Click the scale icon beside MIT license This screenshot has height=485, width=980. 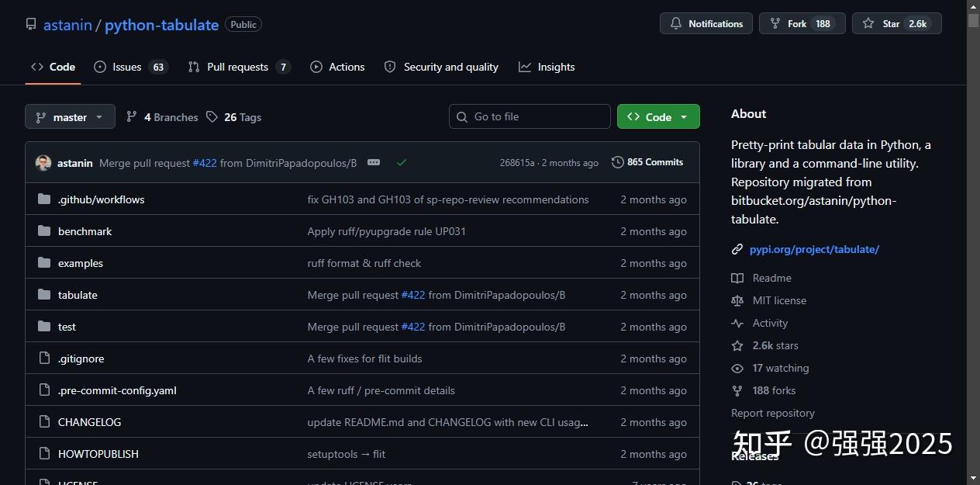point(737,300)
